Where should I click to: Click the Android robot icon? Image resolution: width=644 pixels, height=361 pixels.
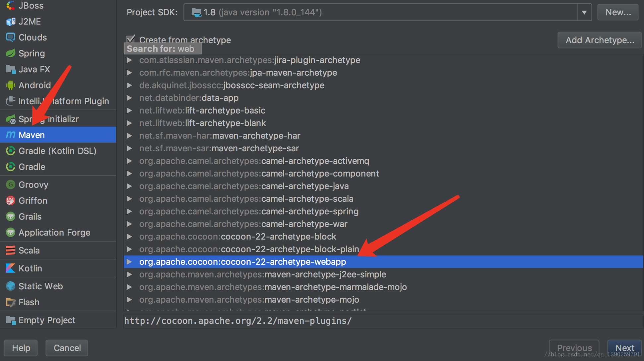pos(11,85)
